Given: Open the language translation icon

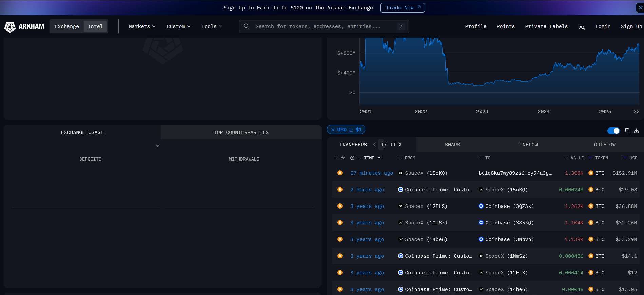Looking at the screenshot, I should [x=582, y=27].
